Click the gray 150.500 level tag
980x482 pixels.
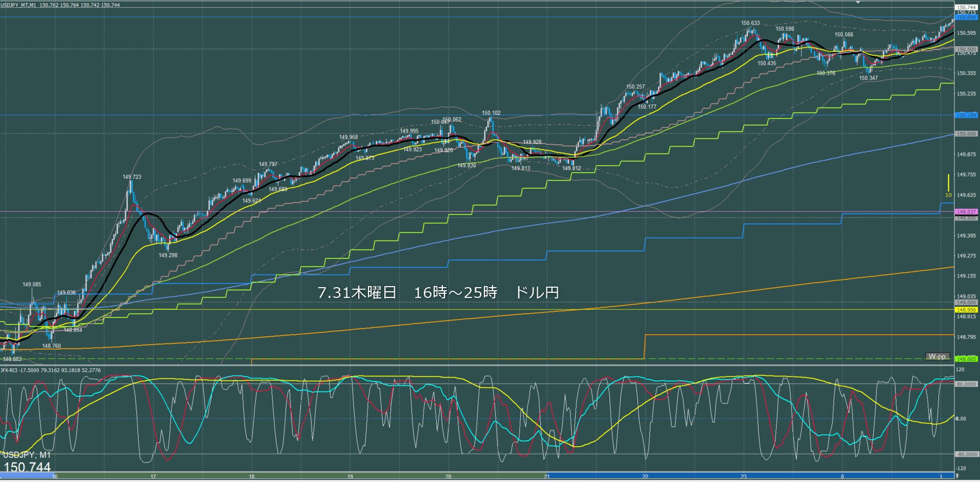[967, 50]
